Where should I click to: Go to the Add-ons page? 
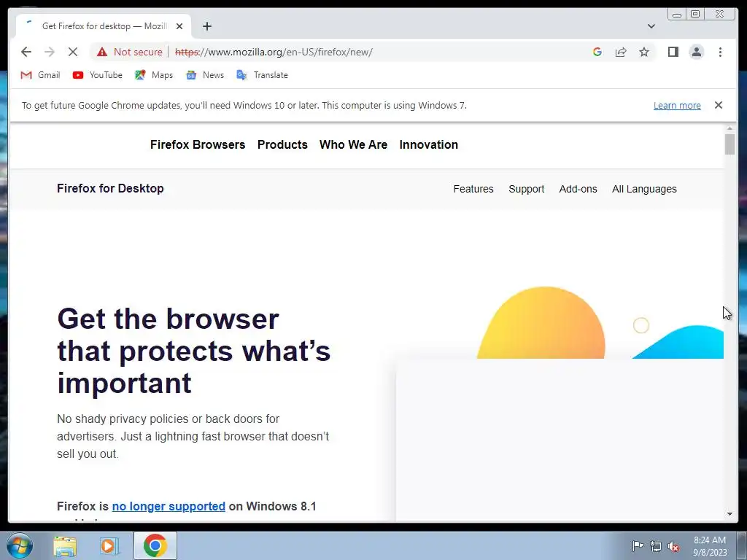tap(578, 189)
